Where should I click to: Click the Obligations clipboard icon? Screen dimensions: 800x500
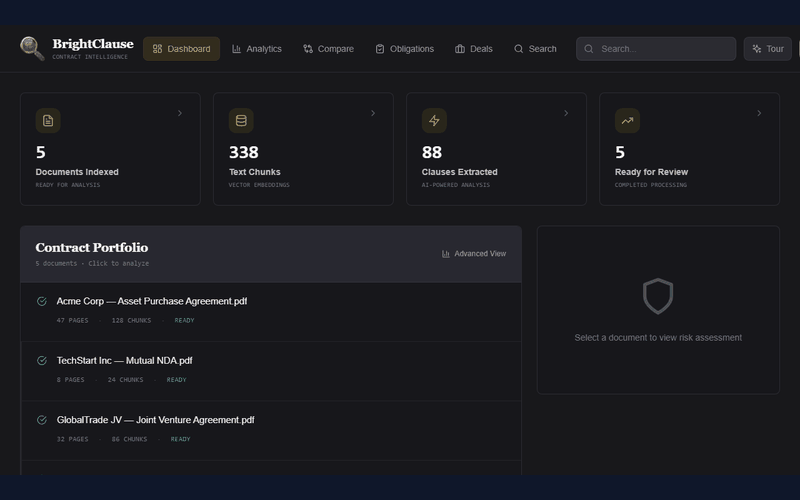pyautogui.click(x=380, y=49)
